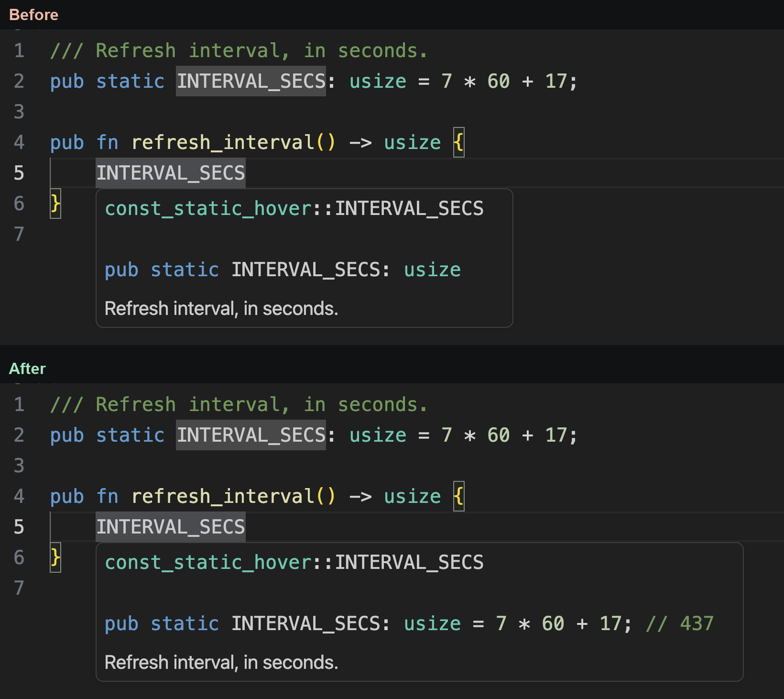Click the closing brace on line 6 in Before code
Image resolution: width=784 pixels, height=699 pixels.
(x=55, y=203)
